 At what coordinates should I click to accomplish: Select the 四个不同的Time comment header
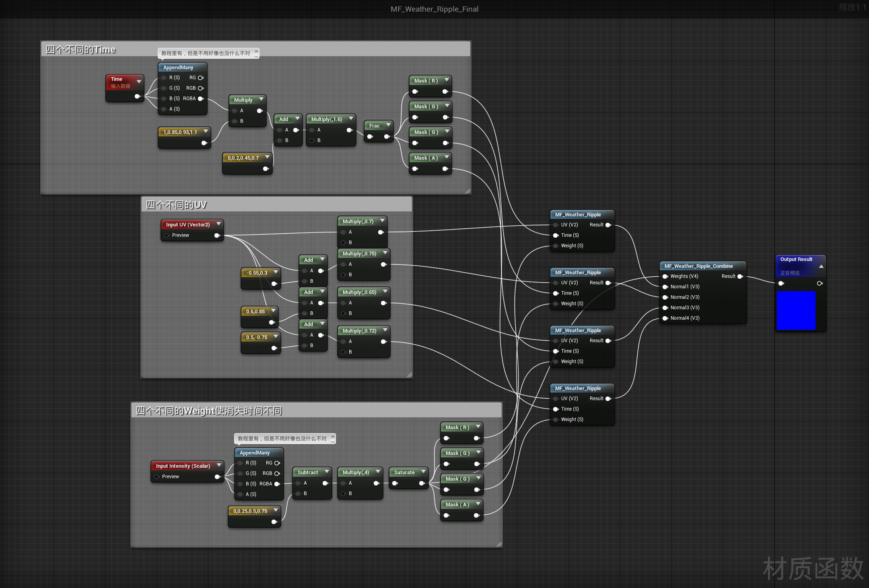[80, 49]
